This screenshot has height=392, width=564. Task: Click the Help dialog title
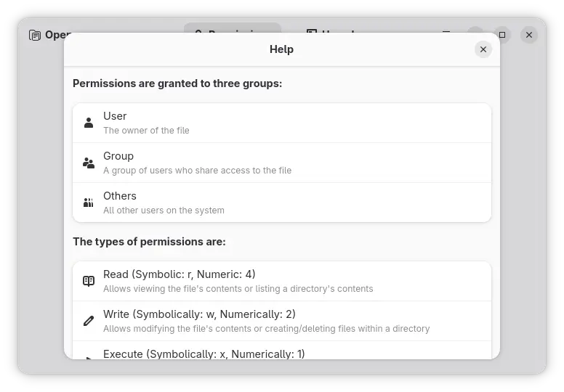click(x=281, y=49)
